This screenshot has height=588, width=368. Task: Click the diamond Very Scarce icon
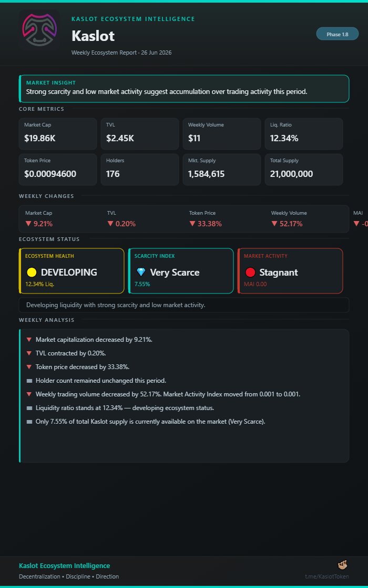coord(141,272)
